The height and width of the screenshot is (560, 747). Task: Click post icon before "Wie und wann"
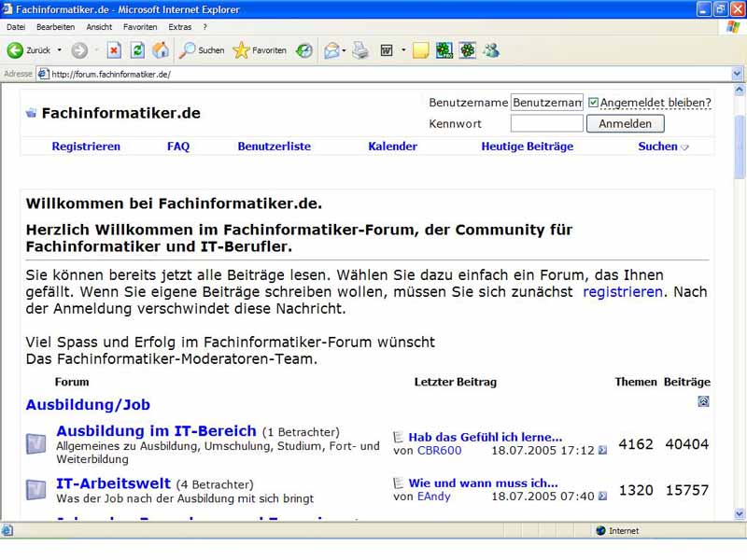tap(399, 483)
